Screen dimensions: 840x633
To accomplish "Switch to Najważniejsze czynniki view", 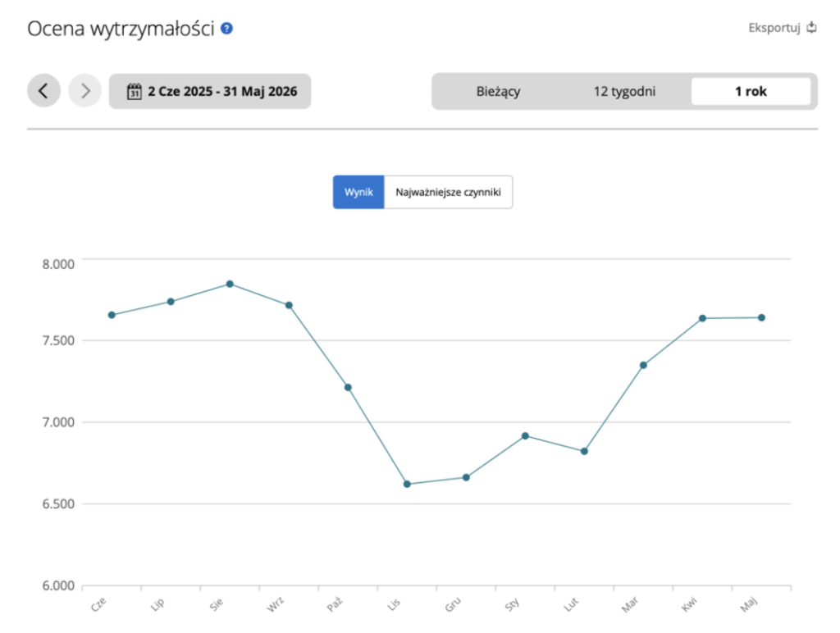I will click(x=448, y=192).
